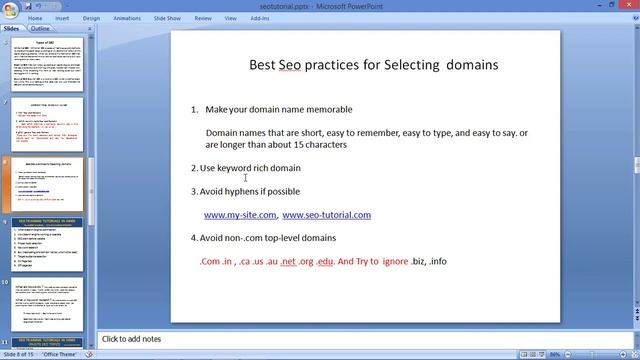This screenshot has width=640, height=360.
Task: Click the zoom percentage level
Action: pos(555,354)
